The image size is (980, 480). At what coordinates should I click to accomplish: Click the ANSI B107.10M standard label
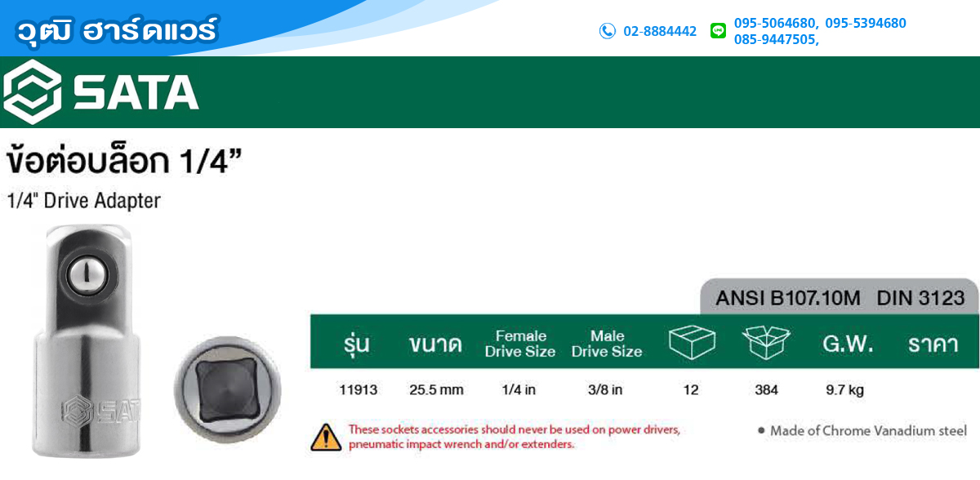[788, 298]
